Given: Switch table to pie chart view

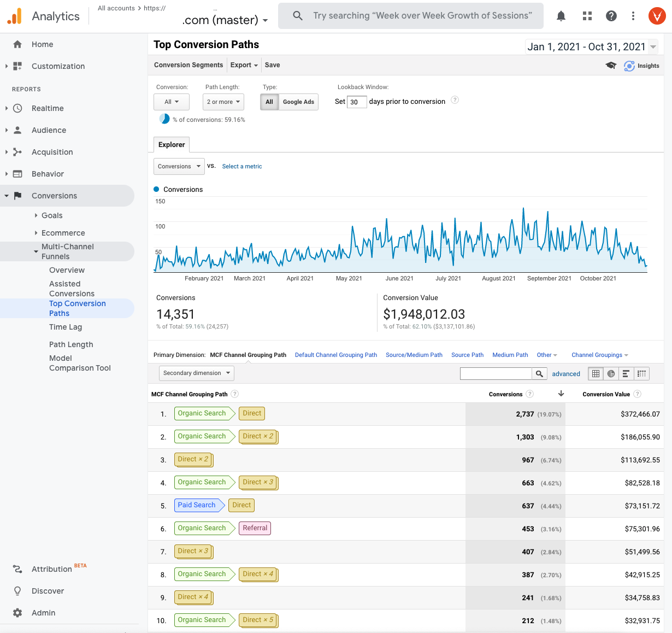Looking at the screenshot, I should pos(610,373).
